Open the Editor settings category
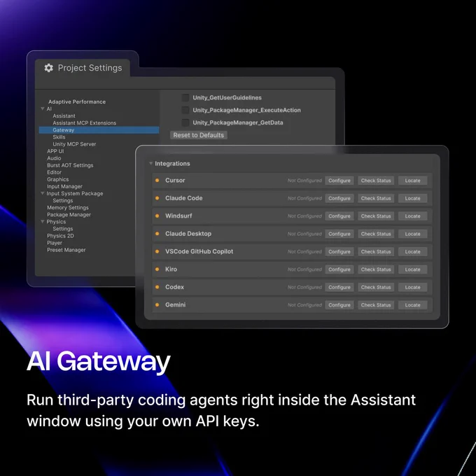 pos(54,172)
